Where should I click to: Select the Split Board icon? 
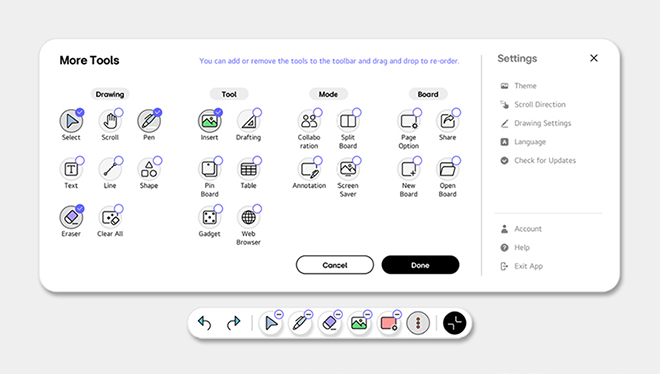348,121
